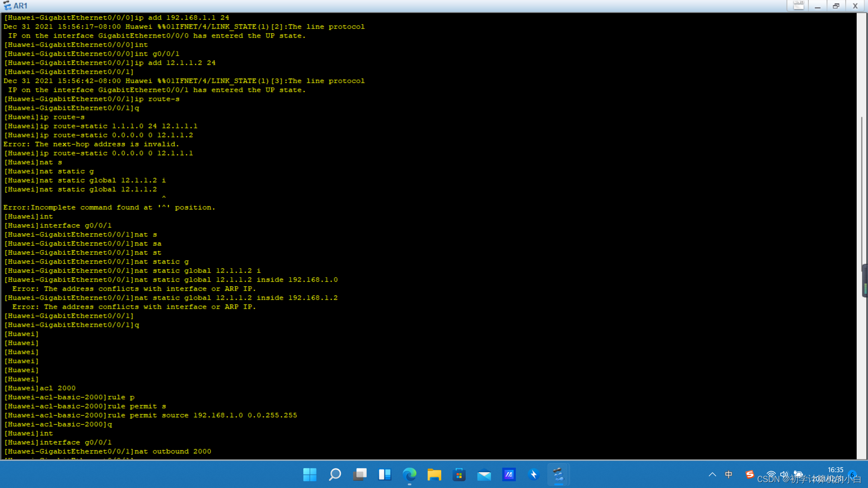Click 'rule permit source 192.168.1.0 0.0.255.255' line
Viewport: 868px width, 488px height.
[151, 415]
